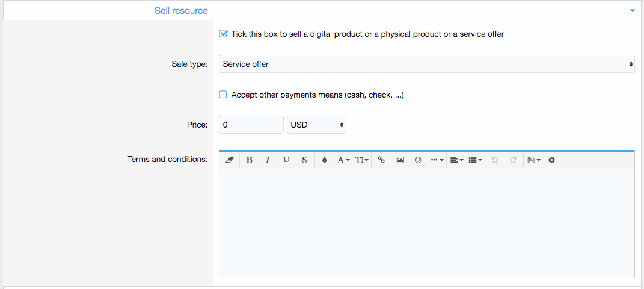
Task: Apply strikethrough formatting
Action: (x=304, y=160)
